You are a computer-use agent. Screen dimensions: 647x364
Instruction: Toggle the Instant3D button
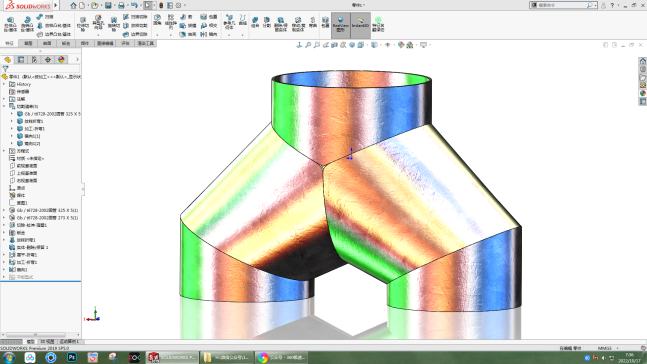coord(361,25)
